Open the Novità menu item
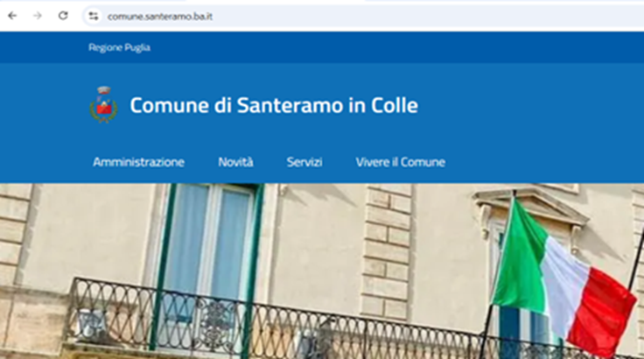 pyautogui.click(x=235, y=162)
